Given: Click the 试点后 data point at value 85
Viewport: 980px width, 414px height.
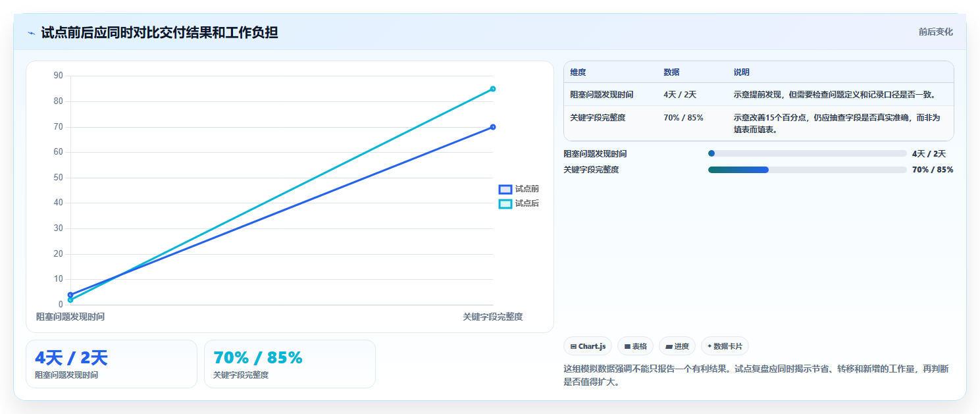Looking at the screenshot, I should point(493,89).
